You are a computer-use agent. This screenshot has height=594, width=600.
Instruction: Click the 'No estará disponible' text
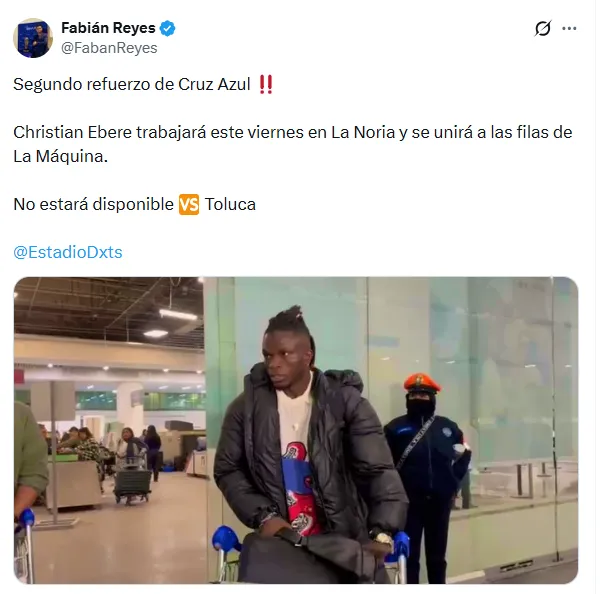[x=93, y=204]
